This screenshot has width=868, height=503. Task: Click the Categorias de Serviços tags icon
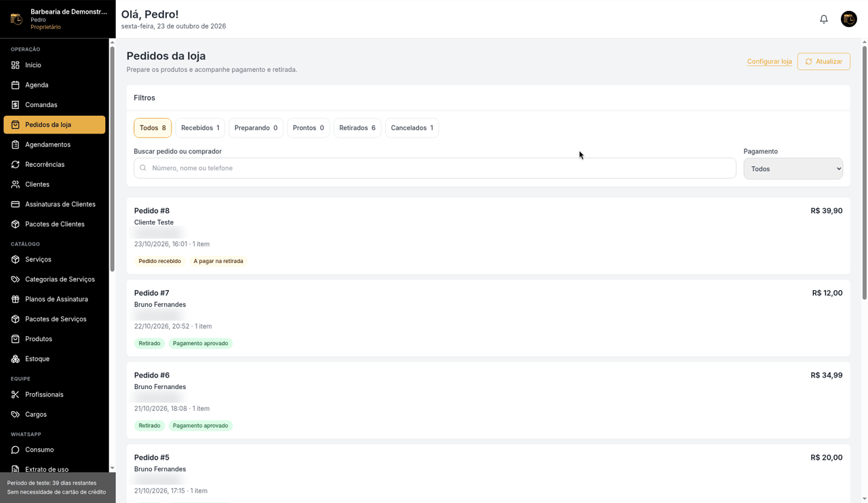tap(16, 279)
